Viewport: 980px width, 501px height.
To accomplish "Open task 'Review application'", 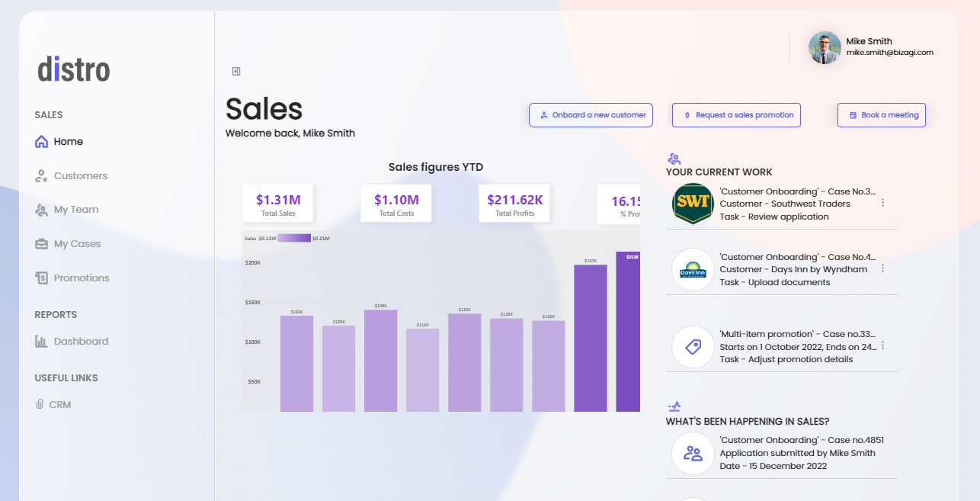I will point(774,217).
